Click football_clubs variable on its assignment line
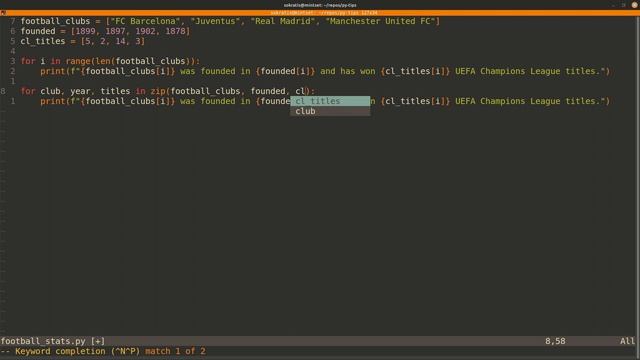 pos(55,21)
